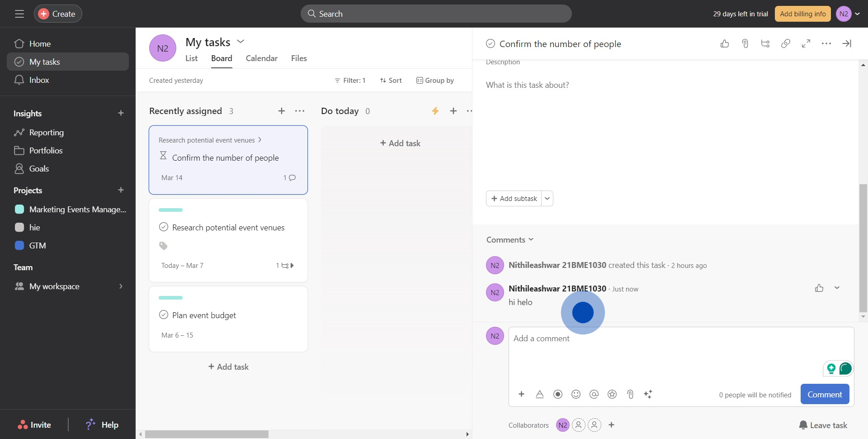Open Add subtask dropdown arrow

[547, 199]
